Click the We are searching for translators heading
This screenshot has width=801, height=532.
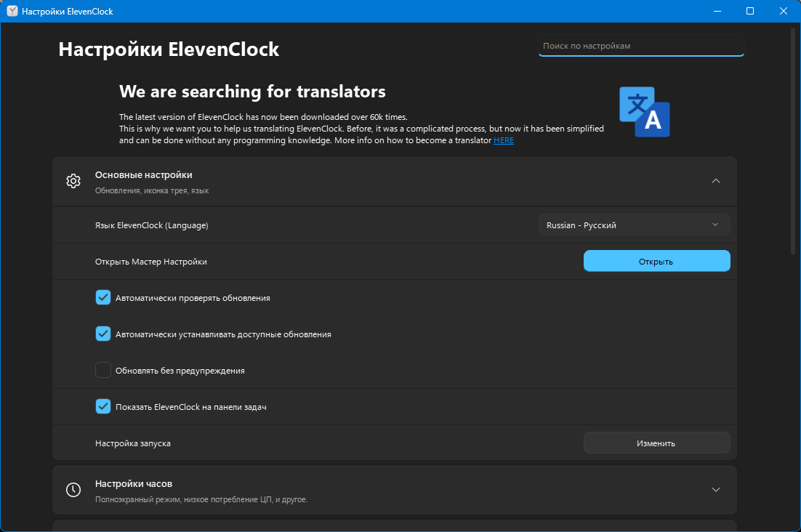tap(252, 92)
